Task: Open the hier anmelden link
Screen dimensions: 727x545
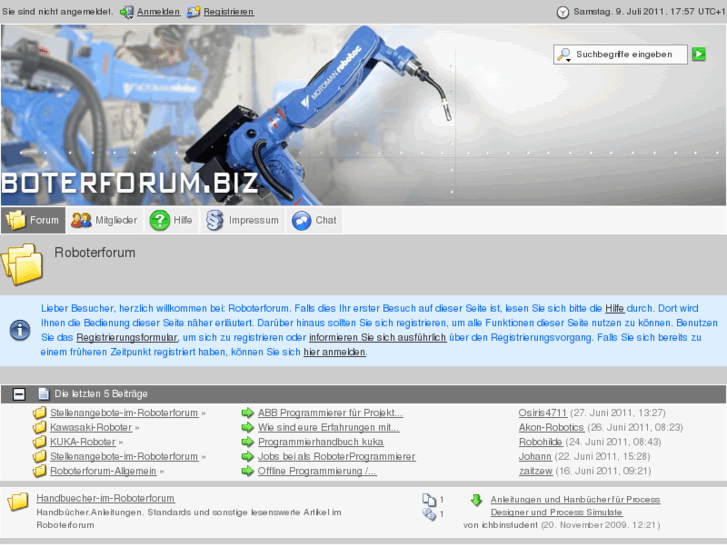Action: pyautogui.click(x=334, y=352)
